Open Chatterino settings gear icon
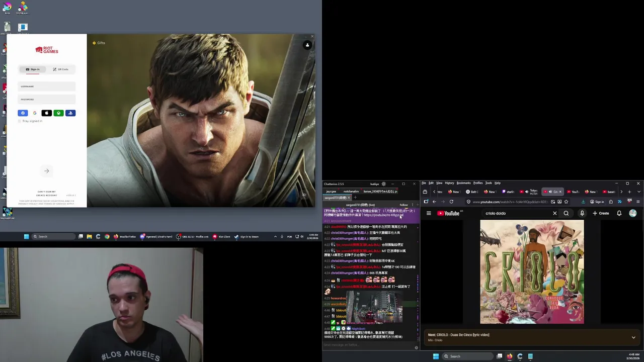This screenshot has height=362, width=644. (x=383, y=184)
